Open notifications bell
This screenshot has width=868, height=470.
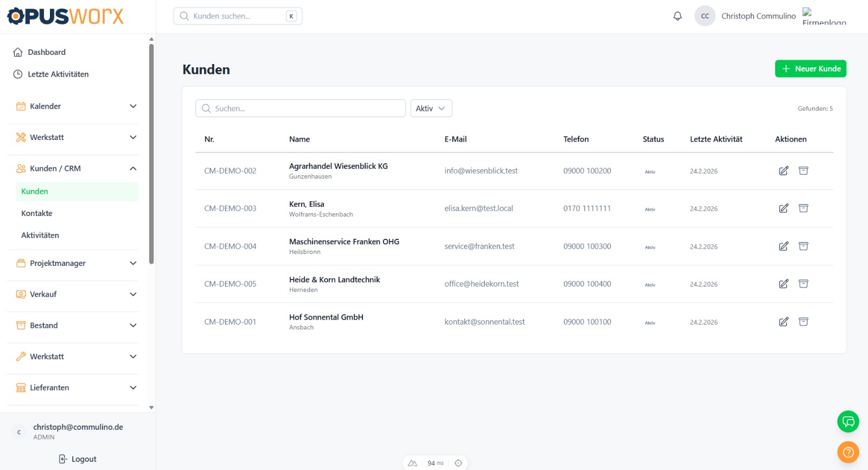click(678, 16)
